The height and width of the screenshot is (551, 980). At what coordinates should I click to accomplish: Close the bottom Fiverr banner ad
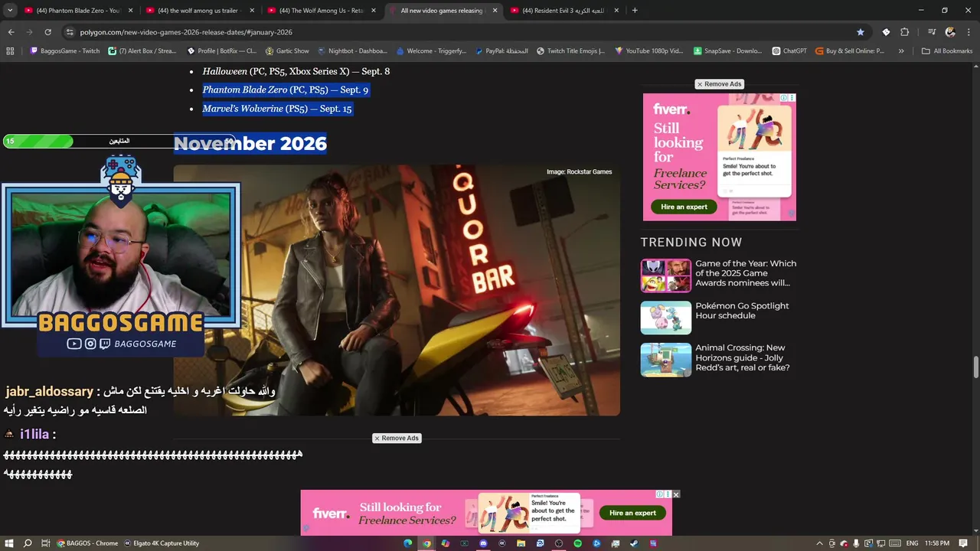(x=676, y=494)
